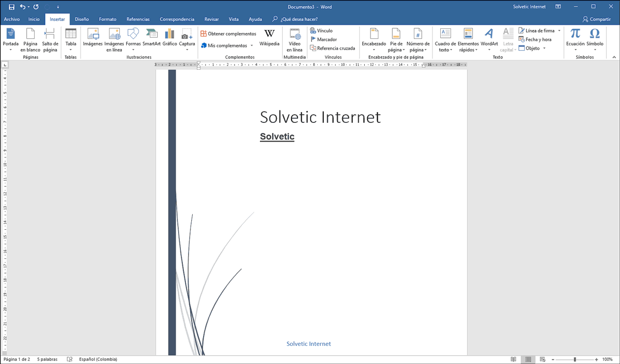Open the Encabezado header dropdown
Image resolution: width=620 pixels, height=364 pixels.
click(x=374, y=40)
